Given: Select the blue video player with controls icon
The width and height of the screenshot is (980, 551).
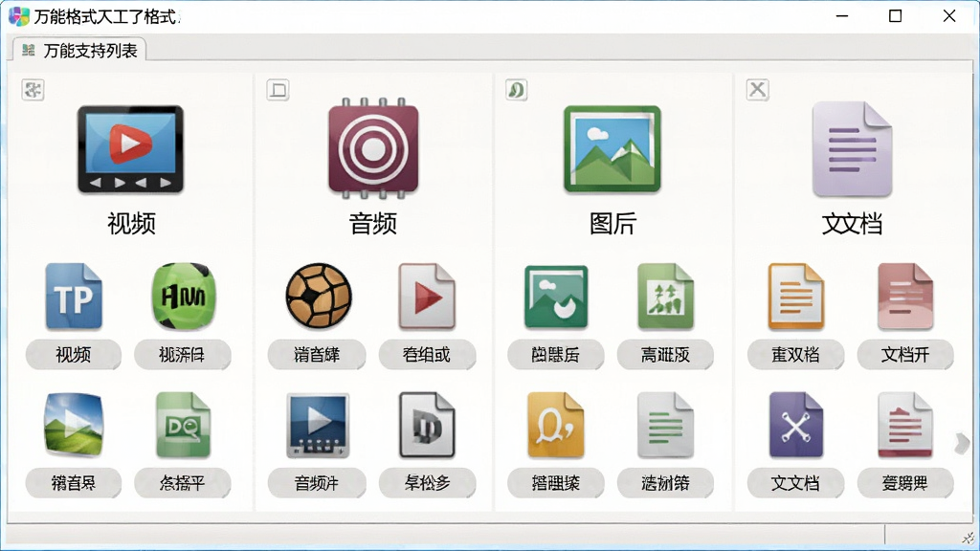Looking at the screenshot, I should click(318, 425).
